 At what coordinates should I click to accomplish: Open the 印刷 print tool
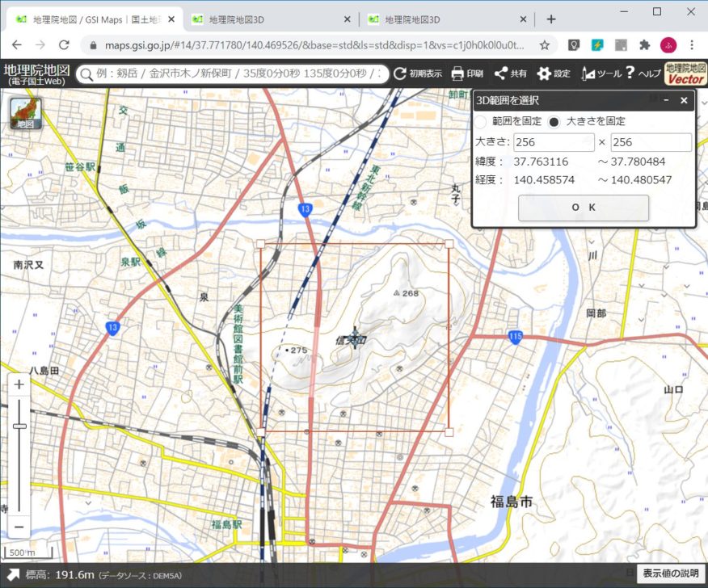click(x=467, y=73)
